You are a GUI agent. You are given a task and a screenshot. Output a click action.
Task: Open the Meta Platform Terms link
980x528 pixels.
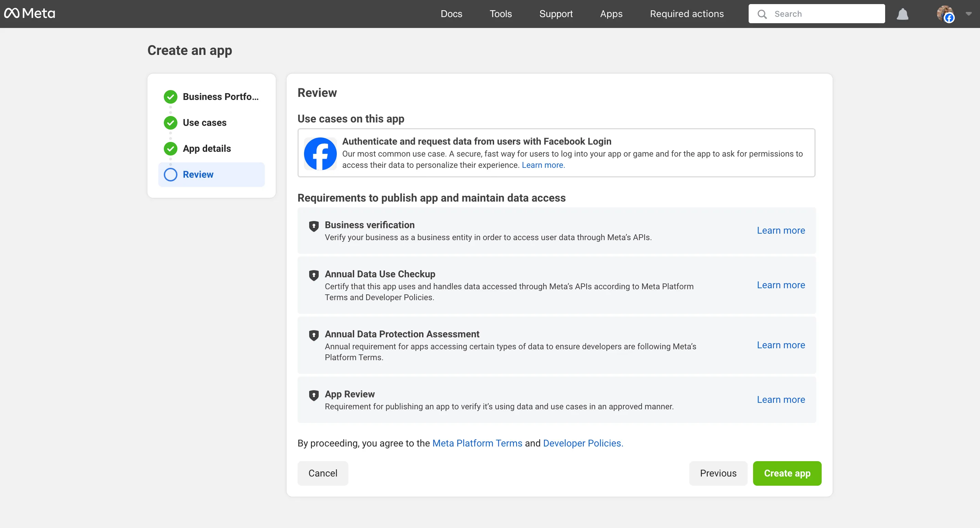click(x=477, y=443)
